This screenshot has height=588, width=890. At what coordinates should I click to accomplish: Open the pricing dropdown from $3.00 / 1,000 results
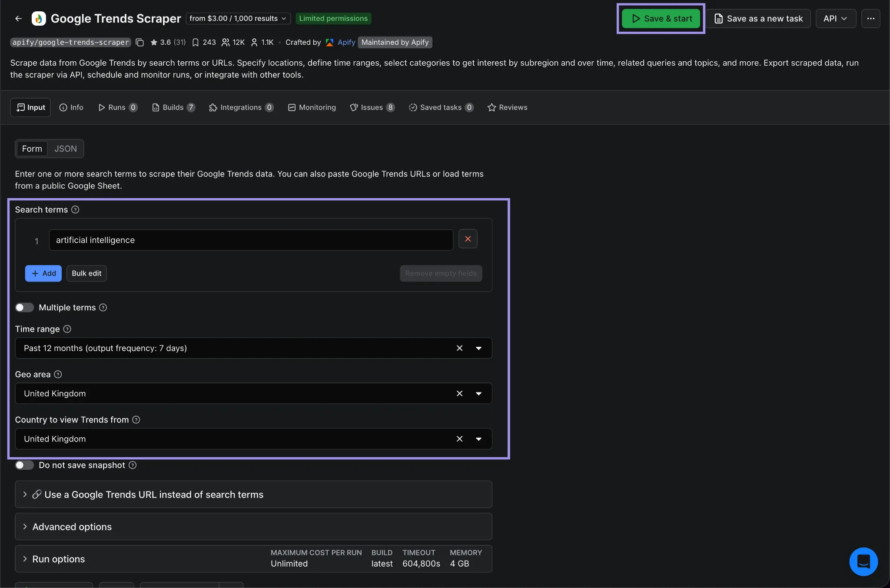(x=238, y=18)
